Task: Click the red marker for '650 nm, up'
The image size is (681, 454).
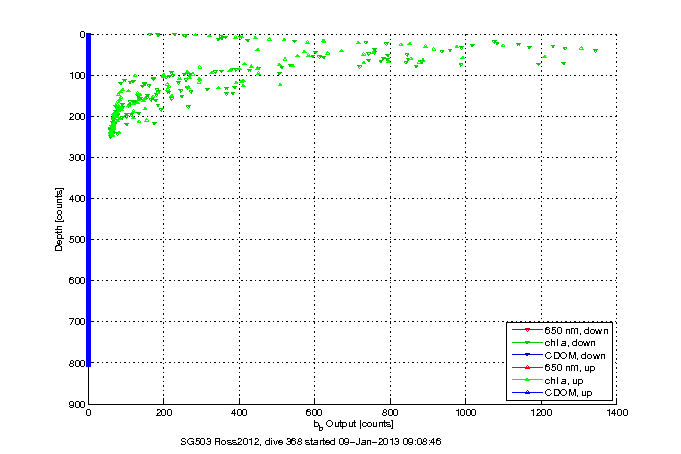Action: [x=527, y=368]
